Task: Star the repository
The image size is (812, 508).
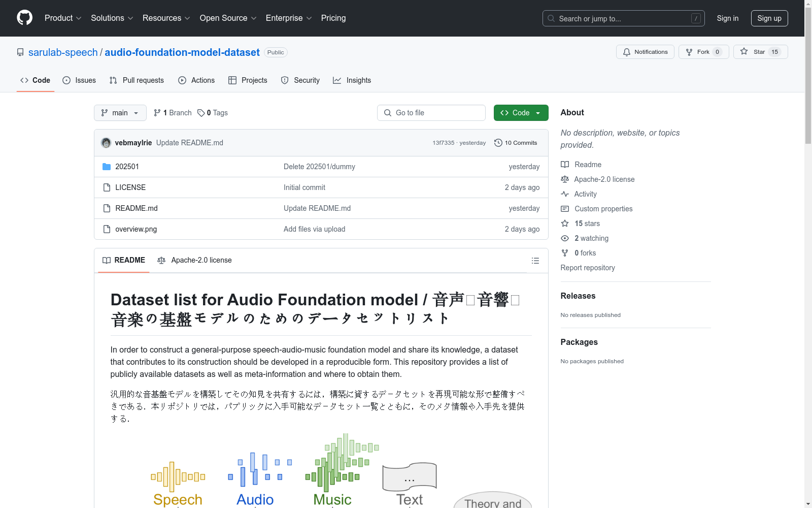Action: click(760, 52)
